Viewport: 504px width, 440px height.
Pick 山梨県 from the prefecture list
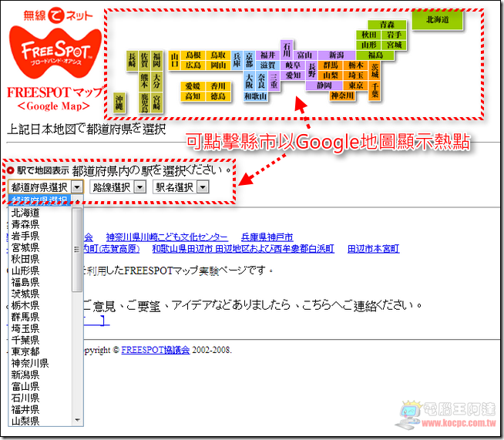click(x=41, y=421)
